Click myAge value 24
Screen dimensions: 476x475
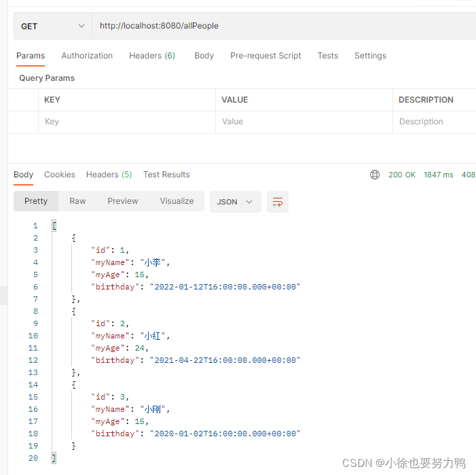140,349
